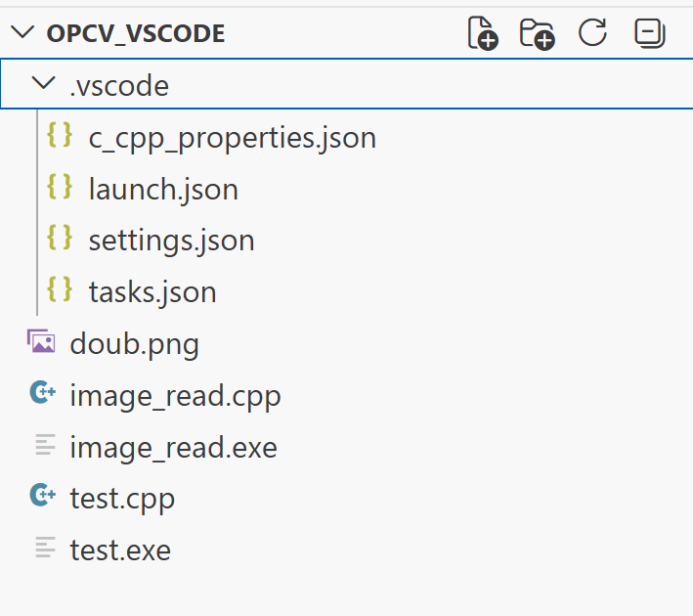This screenshot has width=693, height=616.
Task: Click the New Folder icon
Action: pos(538,33)
